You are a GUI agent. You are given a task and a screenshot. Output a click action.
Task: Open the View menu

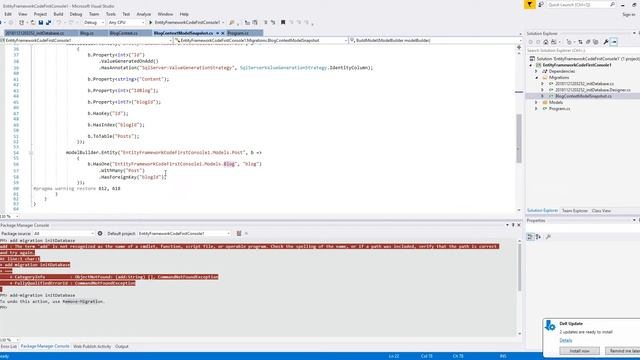(22, 14)
